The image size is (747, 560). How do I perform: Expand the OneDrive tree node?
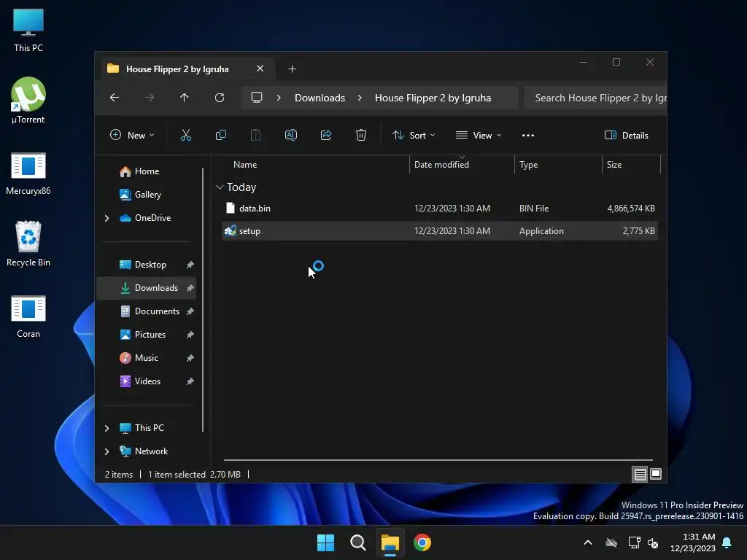pos(107,218)
